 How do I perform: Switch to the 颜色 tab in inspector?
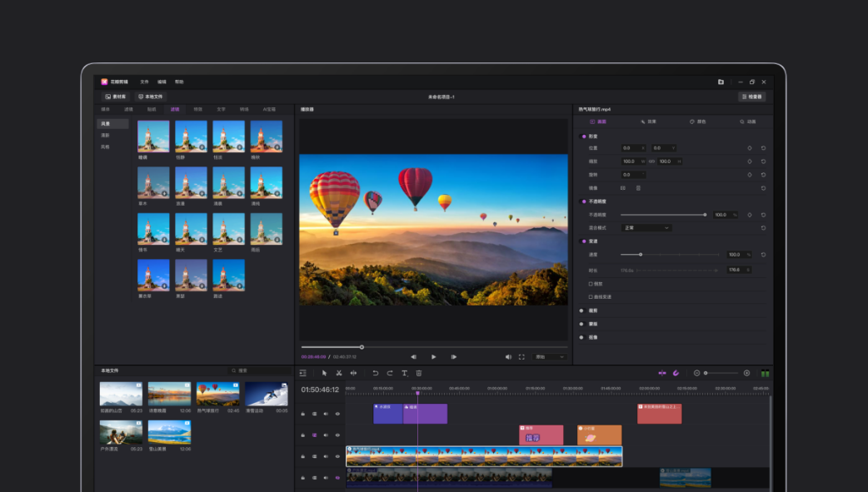click(x=698, y=122)
